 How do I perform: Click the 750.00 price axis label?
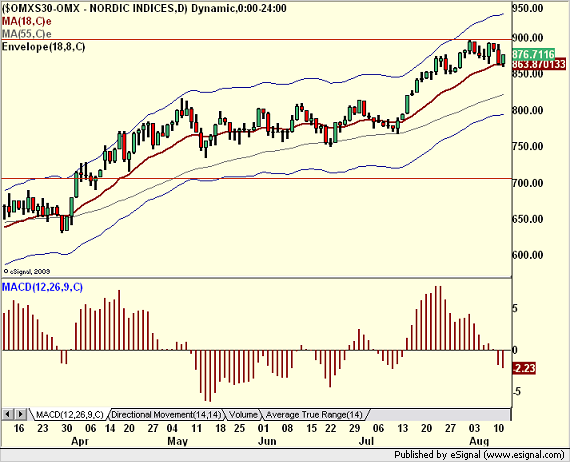[527, 146]
